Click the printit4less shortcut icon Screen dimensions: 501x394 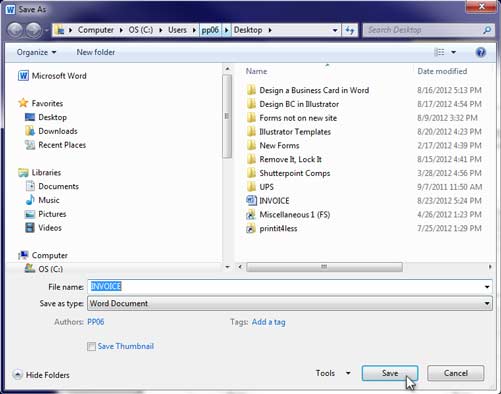(x=251, y=229)
